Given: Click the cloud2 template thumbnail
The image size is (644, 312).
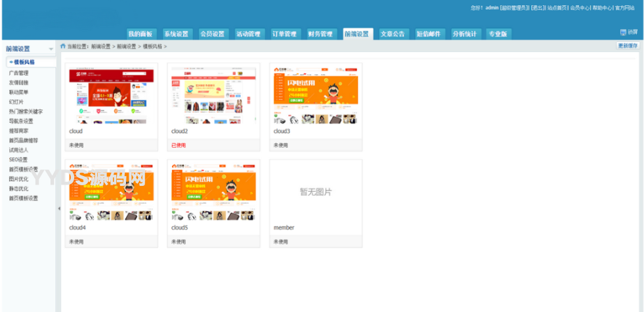Looking at the screenshot, I should (x=213, y=95).
